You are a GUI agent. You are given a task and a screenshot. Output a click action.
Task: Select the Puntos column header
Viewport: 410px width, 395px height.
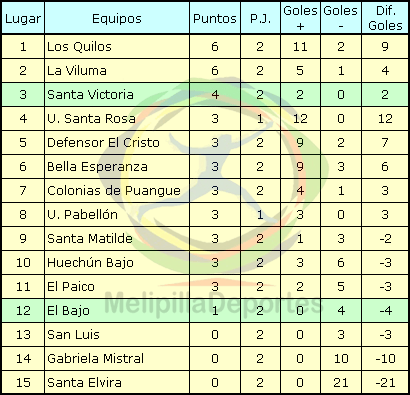click(215, 18)
